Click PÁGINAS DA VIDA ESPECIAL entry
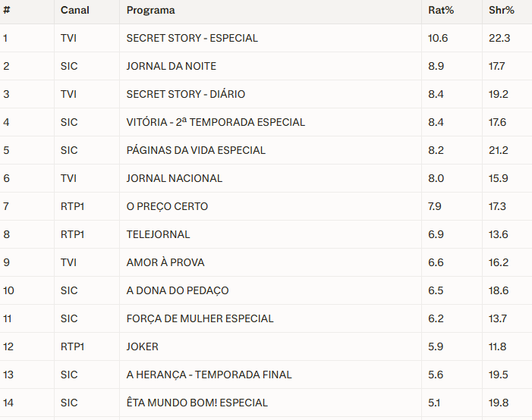The image size is (532, 420). [196, 150]
